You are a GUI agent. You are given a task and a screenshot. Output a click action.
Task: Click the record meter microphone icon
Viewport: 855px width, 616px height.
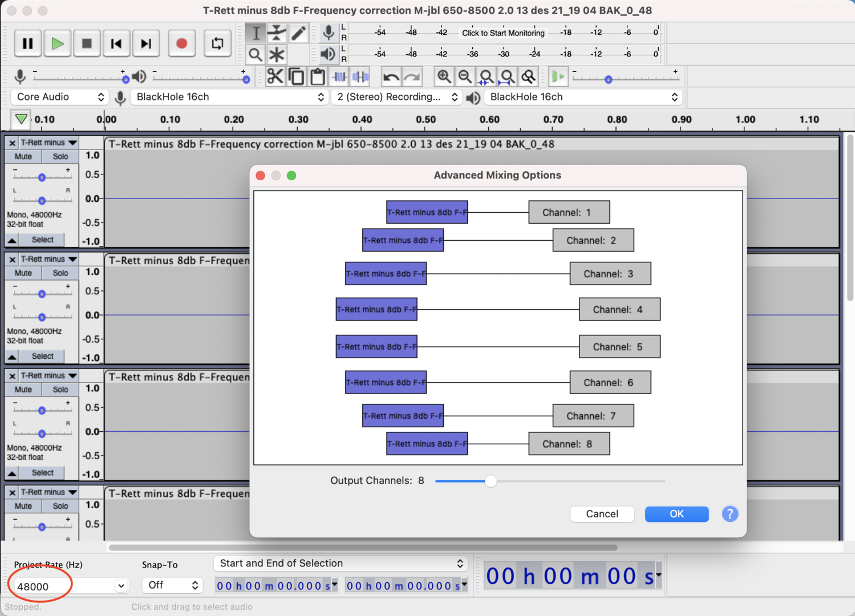pos(329,33)
